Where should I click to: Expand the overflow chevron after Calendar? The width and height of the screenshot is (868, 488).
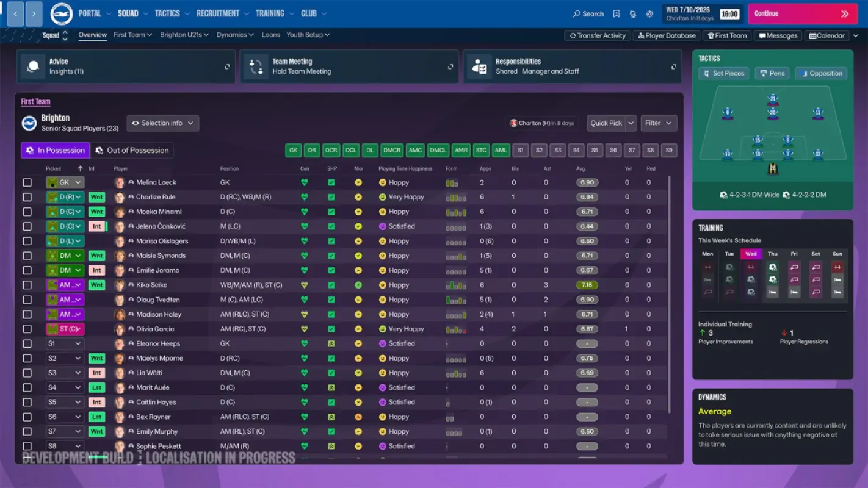(856, 35)
